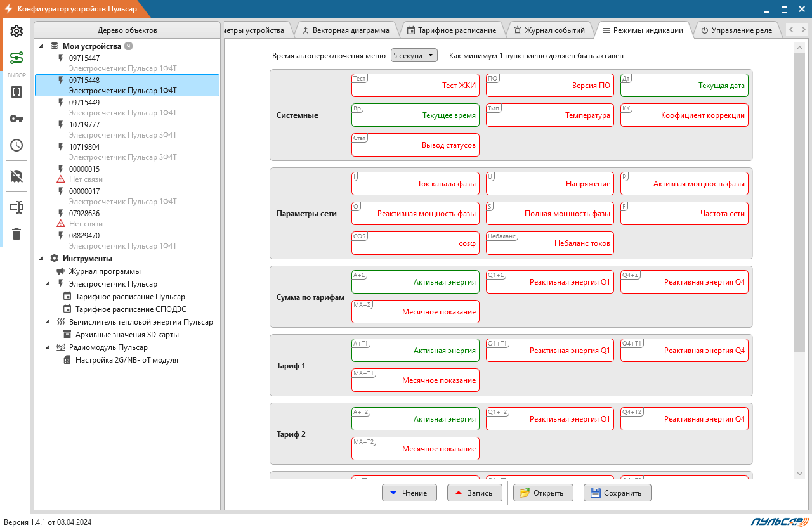The height and width of the screenshot is (530, 812).
Task: Open the Тарифное расписание tab
Action: click(452, 30)
